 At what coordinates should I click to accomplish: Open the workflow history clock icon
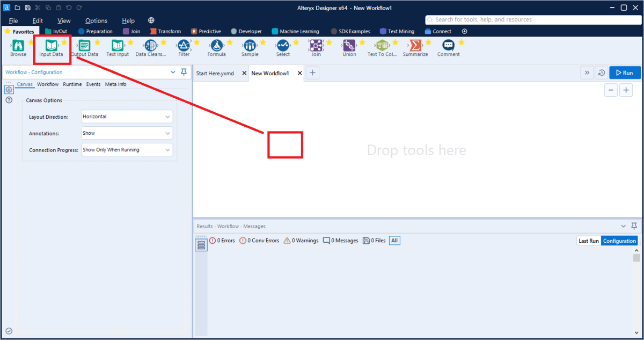click(602, 73)
